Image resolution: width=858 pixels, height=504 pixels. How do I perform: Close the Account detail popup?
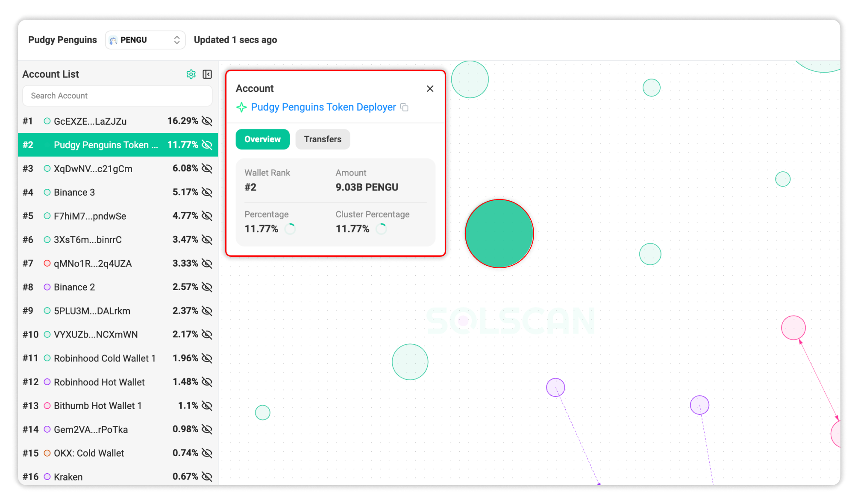pos(430,88)
